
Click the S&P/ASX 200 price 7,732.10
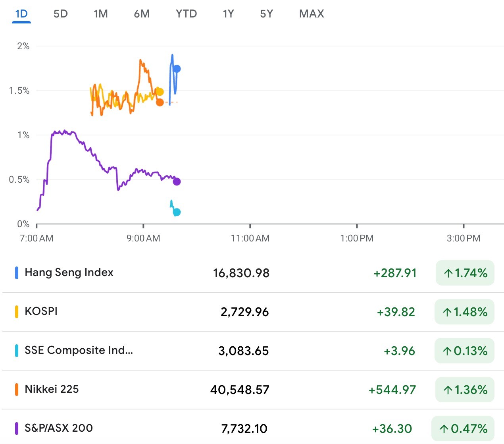pyautogui.click(x=244, y=429)
